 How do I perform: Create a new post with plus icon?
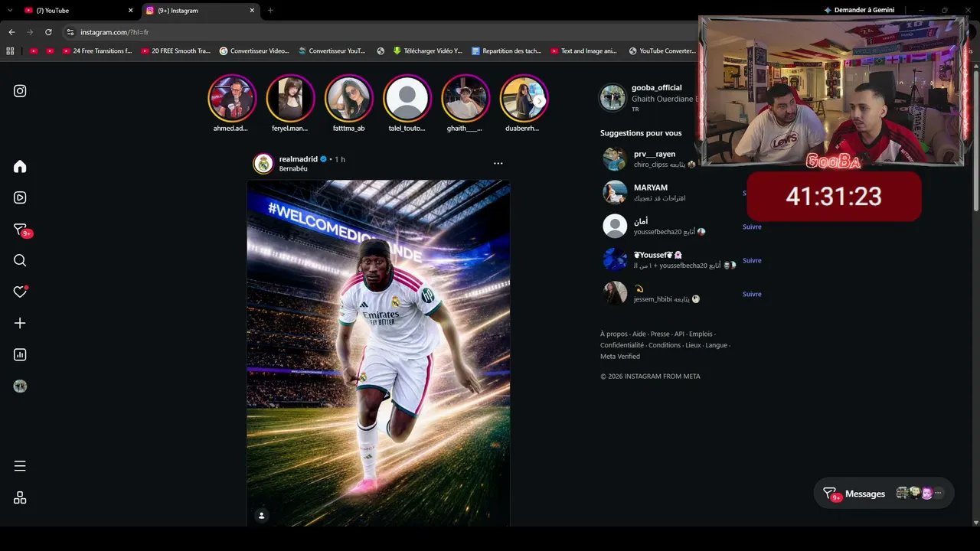(x=20, y=323)
